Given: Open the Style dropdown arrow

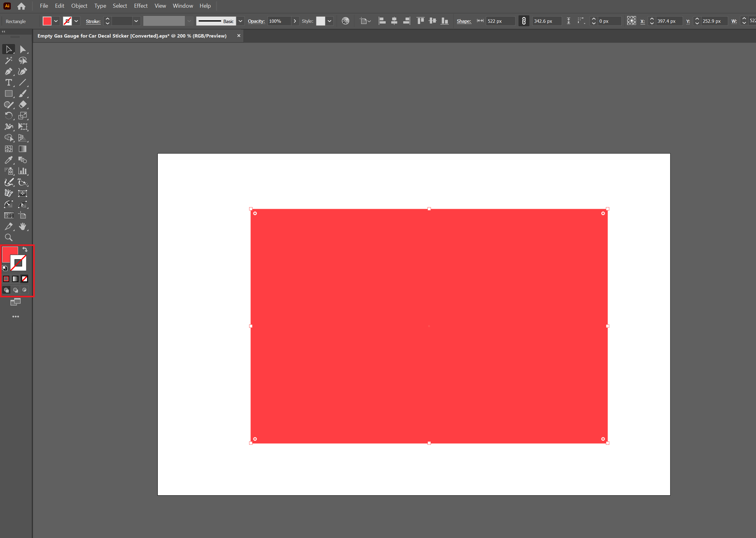Looking at the screenshot, I should click(329, 21).
